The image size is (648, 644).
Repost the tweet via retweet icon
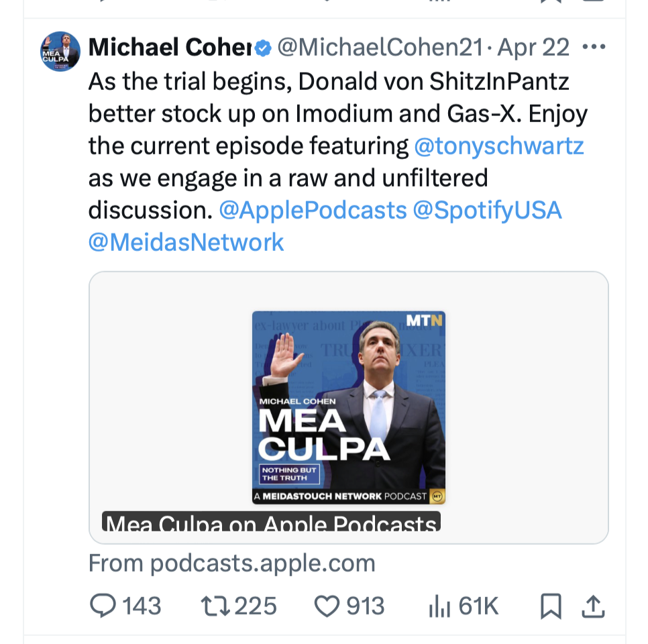coord(215,606)
